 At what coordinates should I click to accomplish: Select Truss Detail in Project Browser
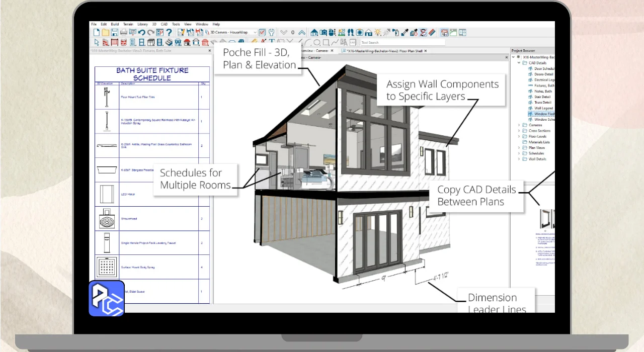(543, 103)
